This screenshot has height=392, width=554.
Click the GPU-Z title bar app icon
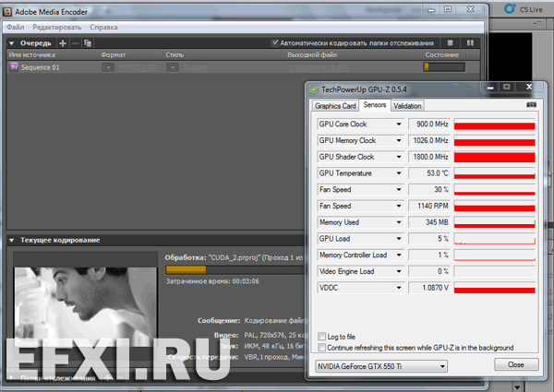314,89
